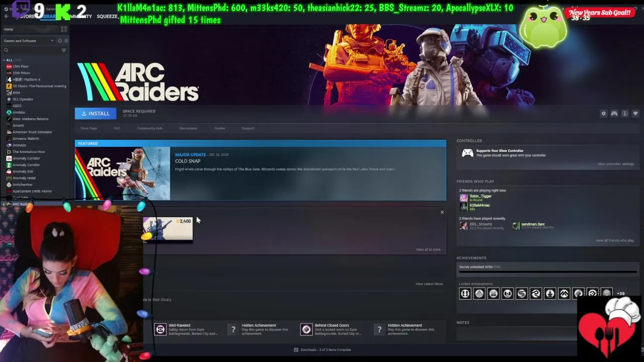The image size is (644, 362).
Task: Select Apartament 1406: Horror in list
Action: [32, 191]
